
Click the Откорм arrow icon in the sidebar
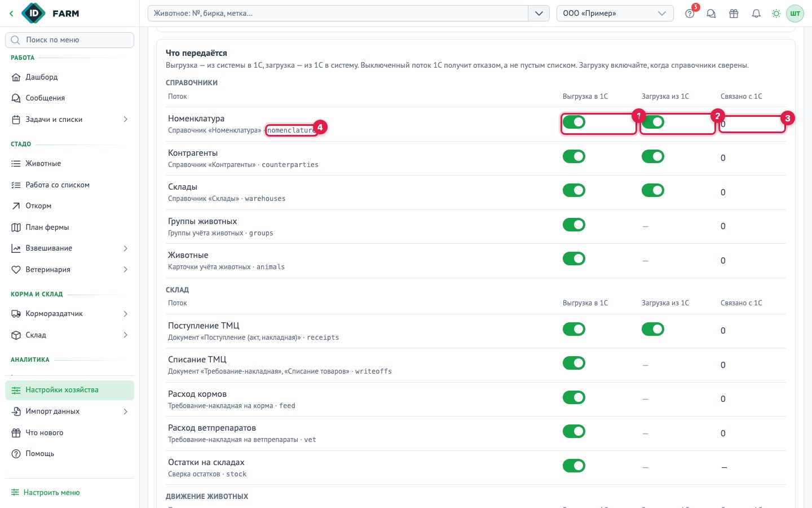(16, 206)
